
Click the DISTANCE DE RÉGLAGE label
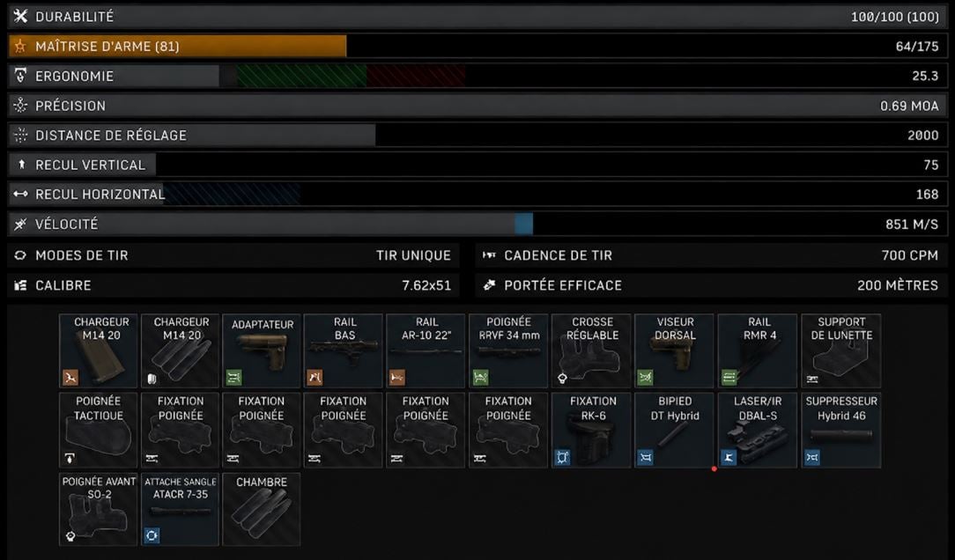111,135
